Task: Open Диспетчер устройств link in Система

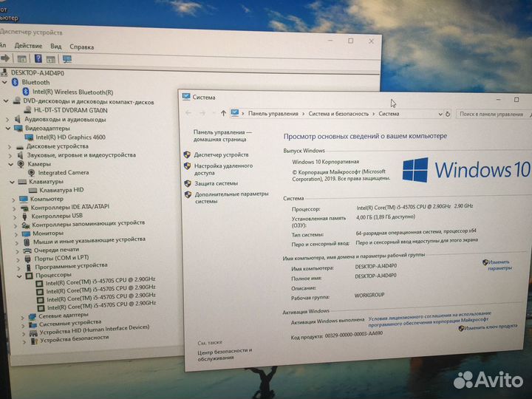Action: [x=221, y=154]
